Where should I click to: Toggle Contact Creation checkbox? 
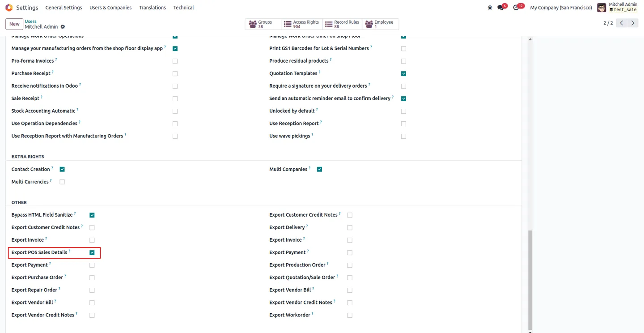pos(62,170)
